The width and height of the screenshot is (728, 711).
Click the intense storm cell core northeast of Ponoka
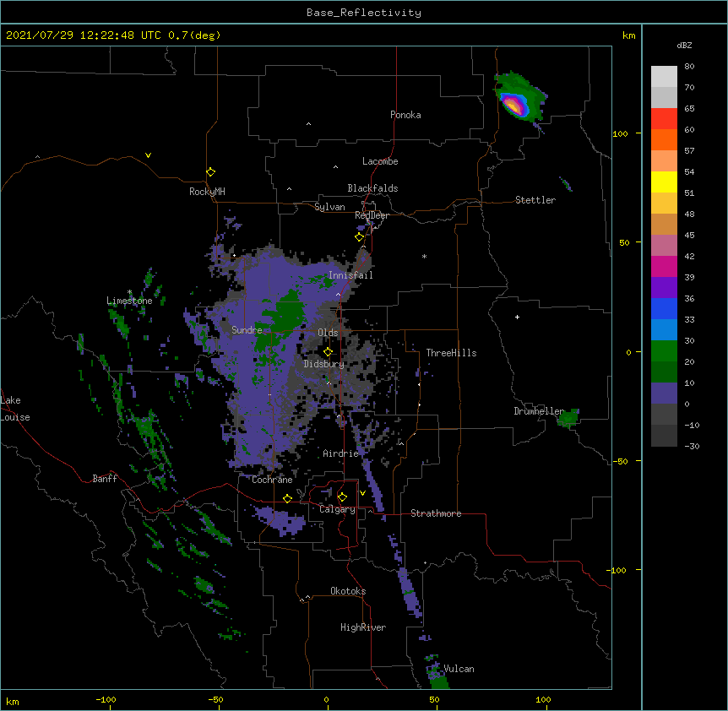(x=513, y=106)
